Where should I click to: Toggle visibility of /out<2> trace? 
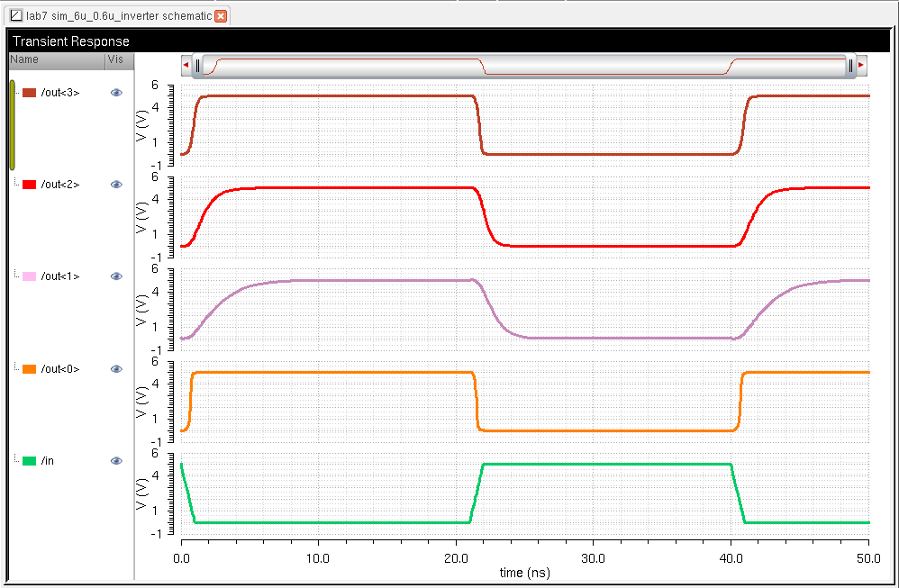(116, 184)
